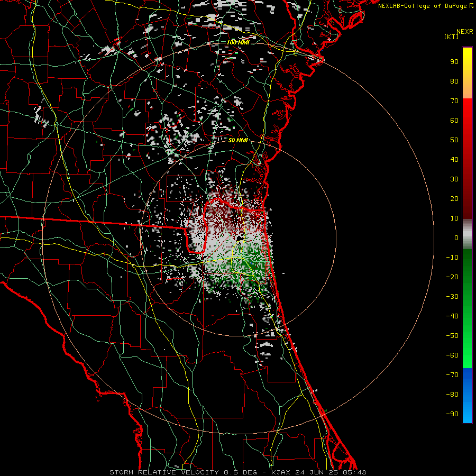Screen dimensions: 476x476
Task: Click the blue bottom segment of the color bar
Action: click(467, 395)
